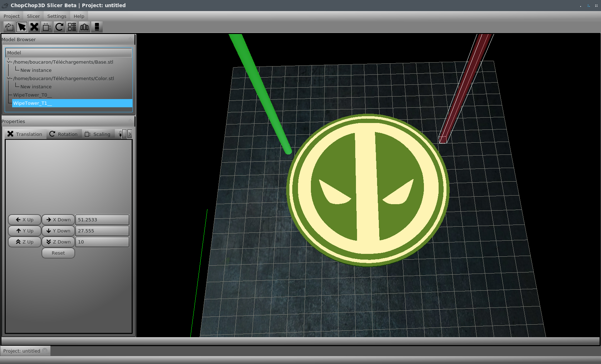
Task: Click the Model column header
Action: click(69, 53)
